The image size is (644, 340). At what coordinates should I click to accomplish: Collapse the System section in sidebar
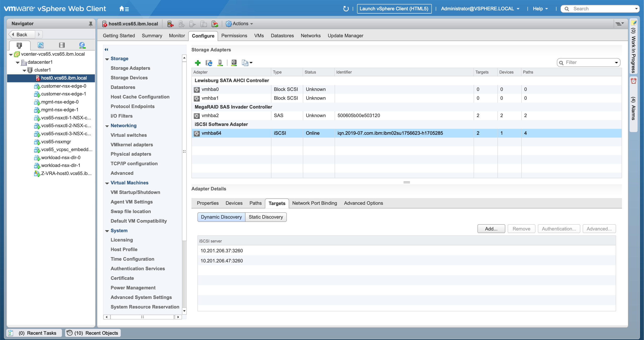(x=107, y=231)
